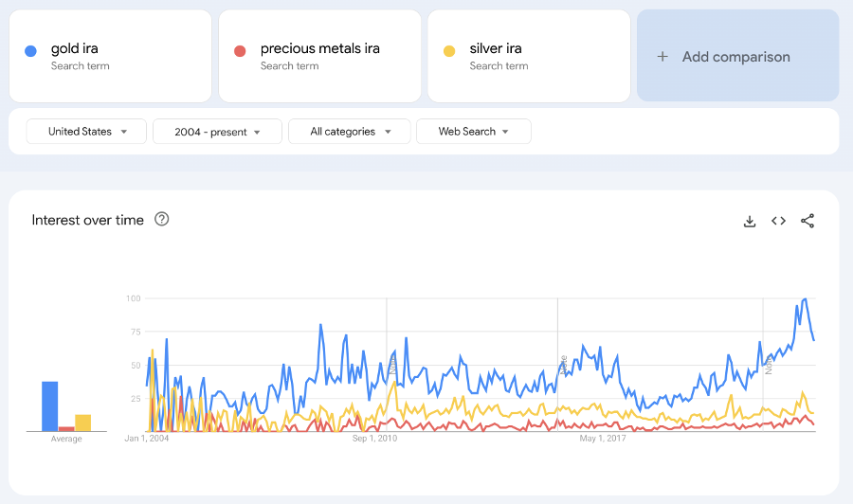Click the blue Average bar for gold ira
Viewport: 853px width, 504px height.
(50, 406)
